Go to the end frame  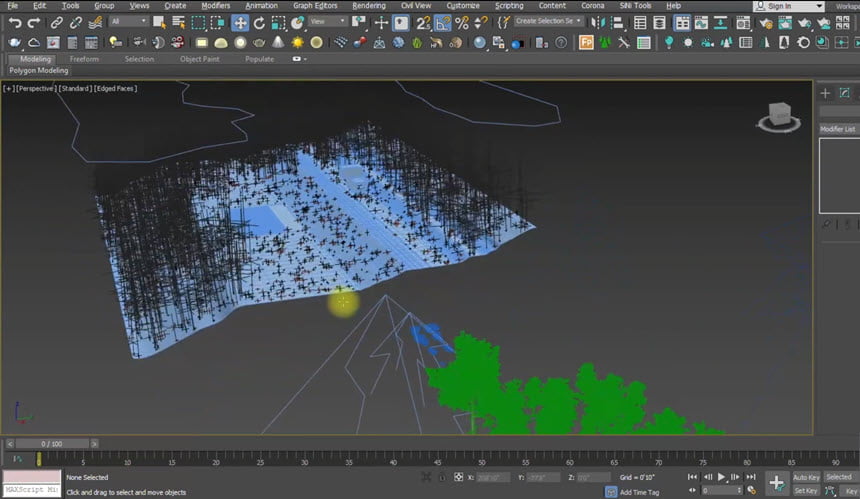750,477
